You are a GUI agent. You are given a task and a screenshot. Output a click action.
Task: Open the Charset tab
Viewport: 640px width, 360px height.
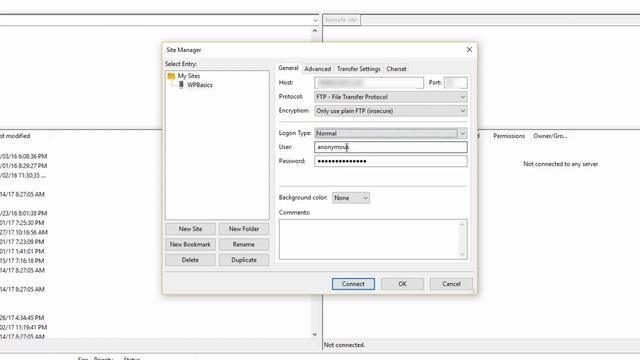(396, 69)
